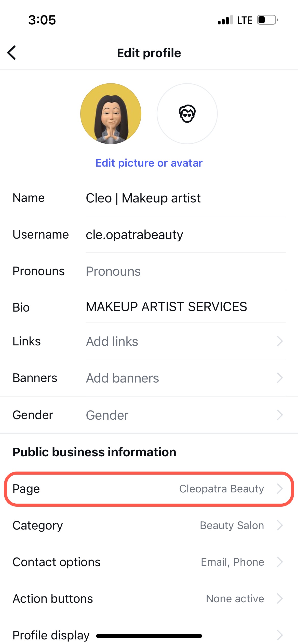Tap the Profile display chevron
298x644 pixels.
tap(280, 635)
